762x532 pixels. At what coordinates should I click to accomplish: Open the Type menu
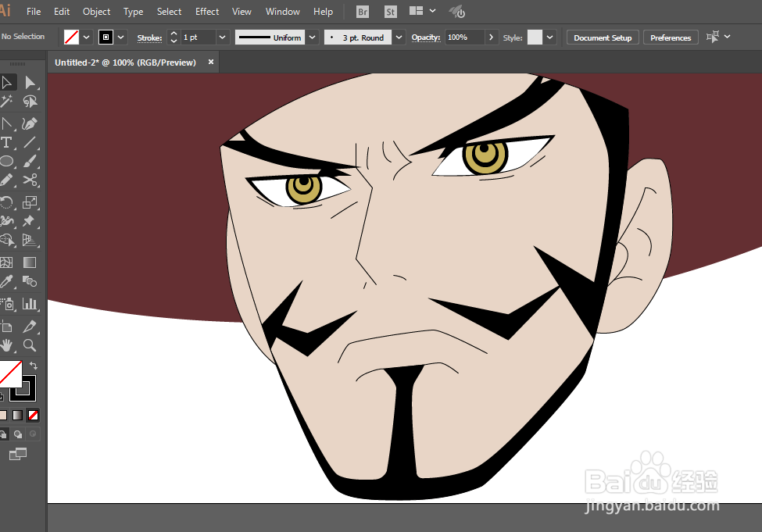tap(133, 11)
